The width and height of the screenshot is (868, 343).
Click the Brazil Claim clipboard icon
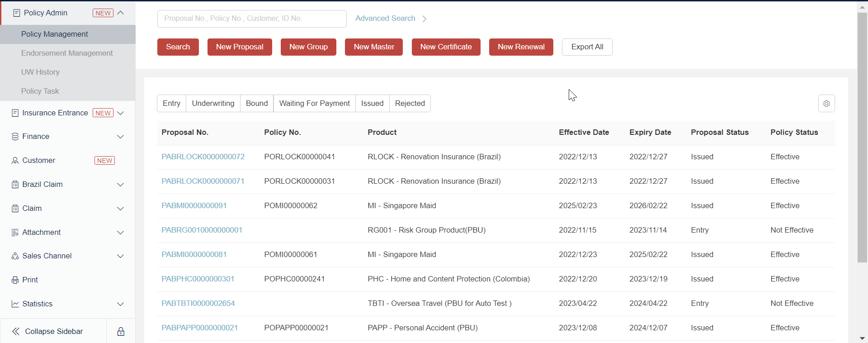pyautogui.click(x=15, y=184)
